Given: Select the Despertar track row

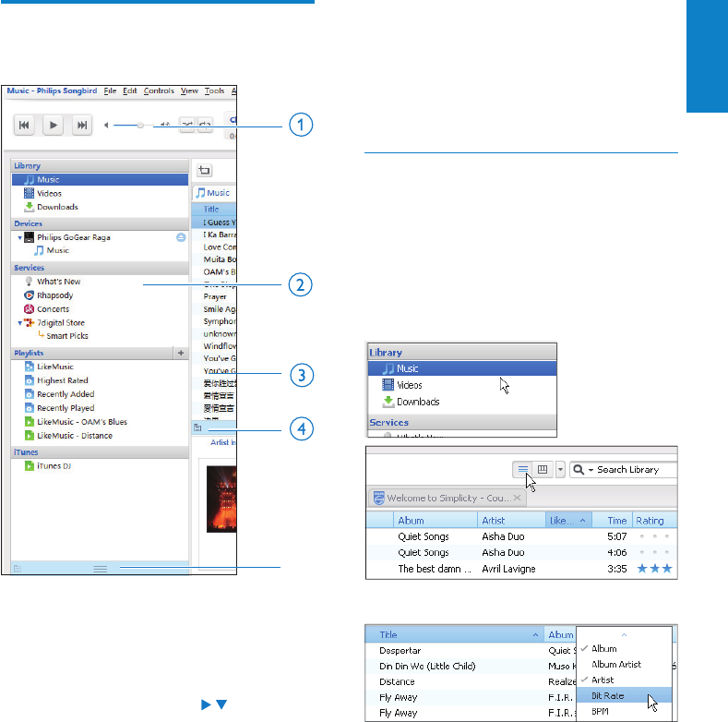Looking at the screenshot, I should [471, 651].
